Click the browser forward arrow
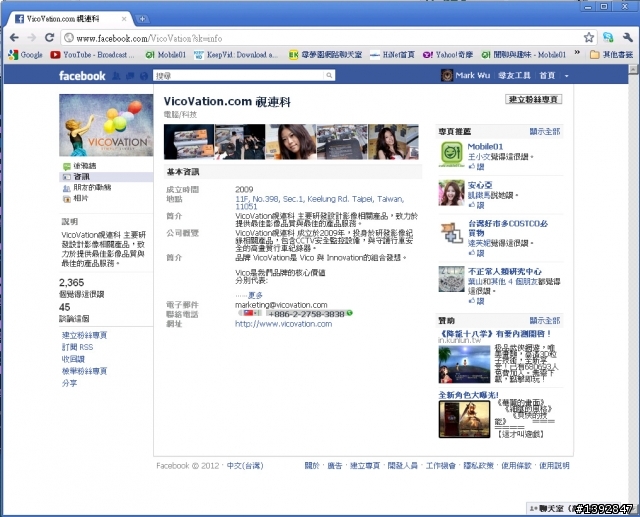This screenshot has width=640, height=517. pyautogui.click(x=32, y=38)
